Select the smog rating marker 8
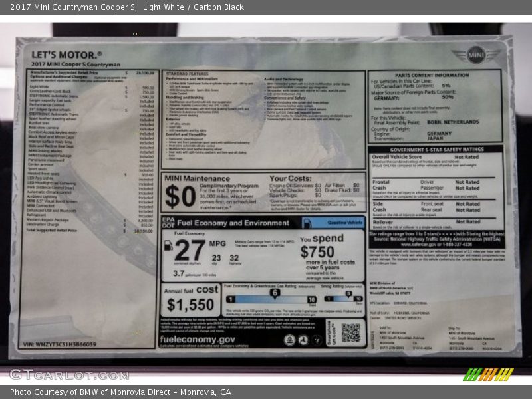The height and width of the screenshot is (399, 532). (x=348, y=294)
